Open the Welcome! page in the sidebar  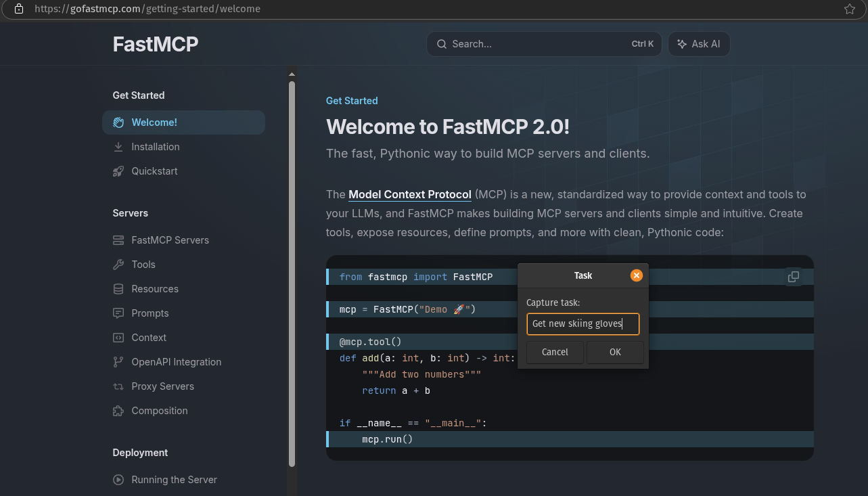point(183,122)
